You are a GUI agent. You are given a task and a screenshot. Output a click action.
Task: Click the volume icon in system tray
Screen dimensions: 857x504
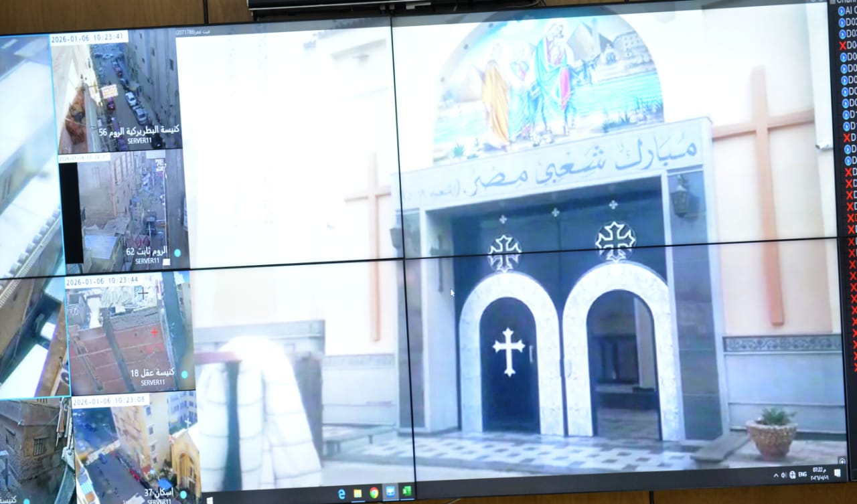click(x=784, y=475)
